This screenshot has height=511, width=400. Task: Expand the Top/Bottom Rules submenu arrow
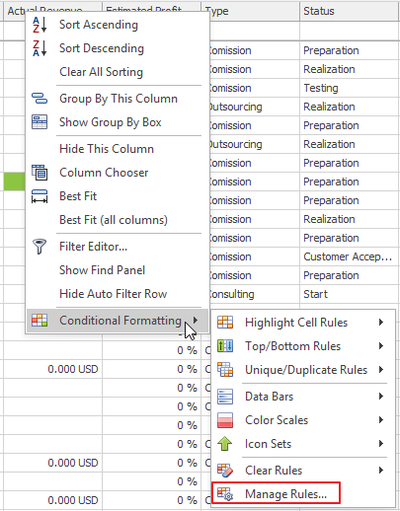(x=381, y=346)
